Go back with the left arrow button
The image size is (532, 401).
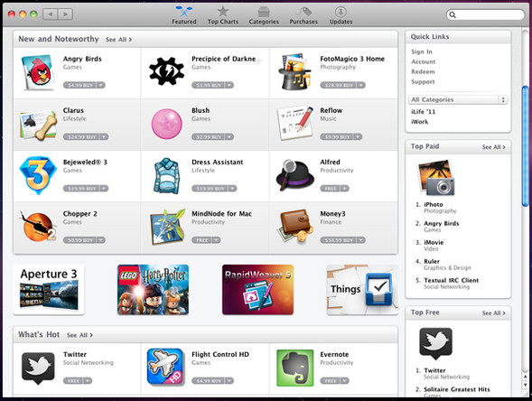tap(51, 14)
